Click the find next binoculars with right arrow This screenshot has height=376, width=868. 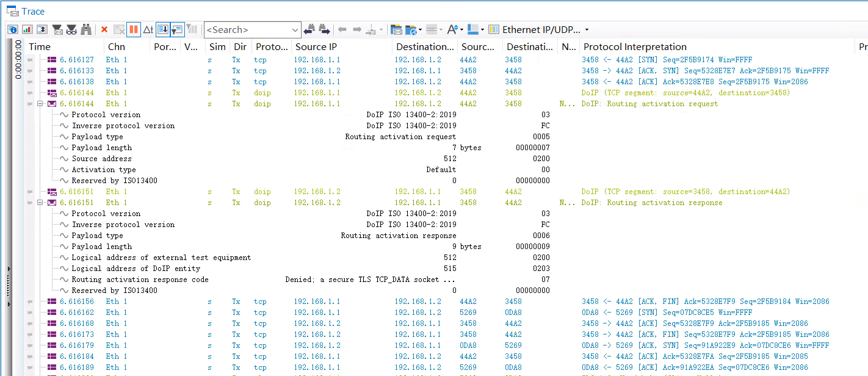[324, 29]
